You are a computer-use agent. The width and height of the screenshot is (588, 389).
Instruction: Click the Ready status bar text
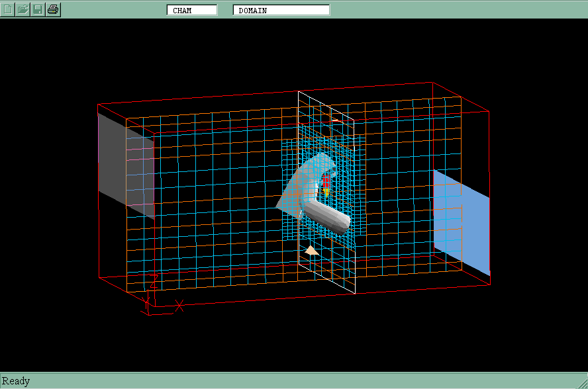pos(16,381)
